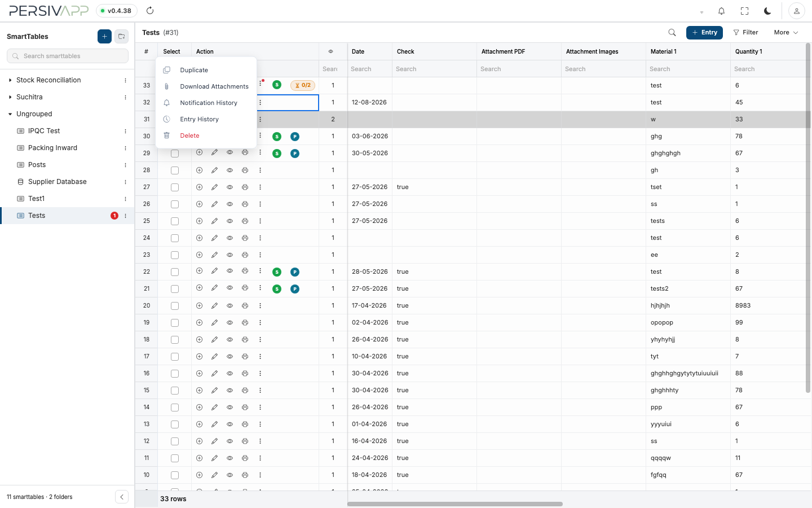Open options for Stock Reconciliation folder

[125, 80]
